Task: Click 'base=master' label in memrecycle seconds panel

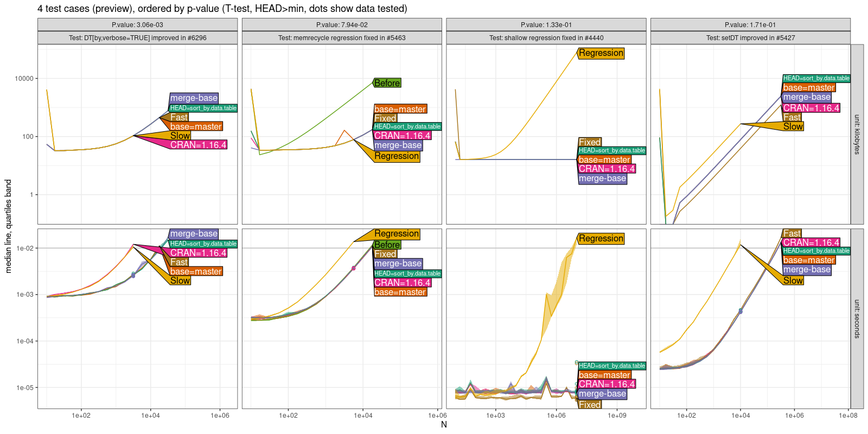Action: [x=400, y=292]
